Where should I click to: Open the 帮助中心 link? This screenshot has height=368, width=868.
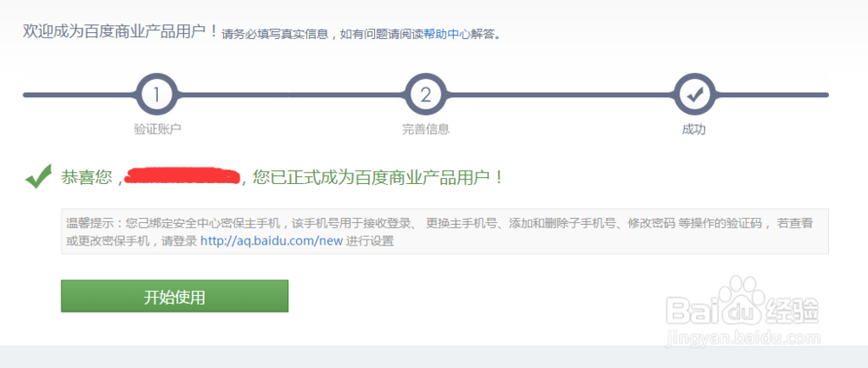[447, 34]
